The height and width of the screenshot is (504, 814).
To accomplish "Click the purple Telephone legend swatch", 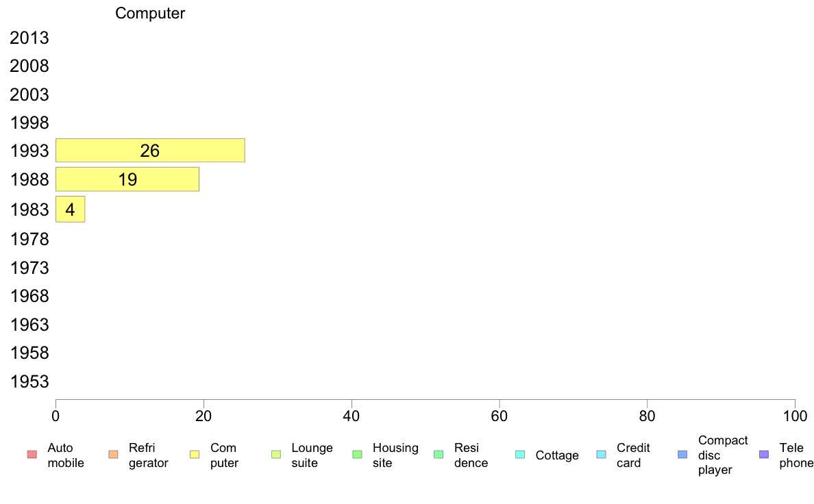I will pyautogui.click(x=764, y=455).
